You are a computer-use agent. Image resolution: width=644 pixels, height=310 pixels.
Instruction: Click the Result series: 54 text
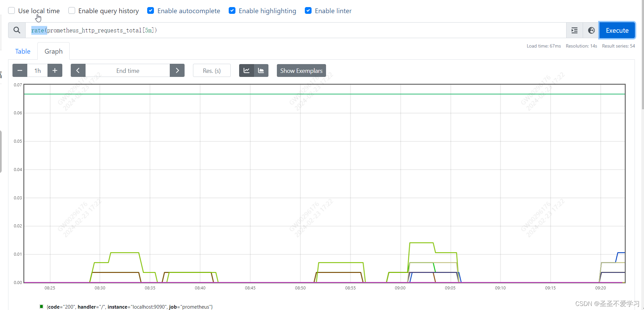pyautogui.click(x=618, y=46)
